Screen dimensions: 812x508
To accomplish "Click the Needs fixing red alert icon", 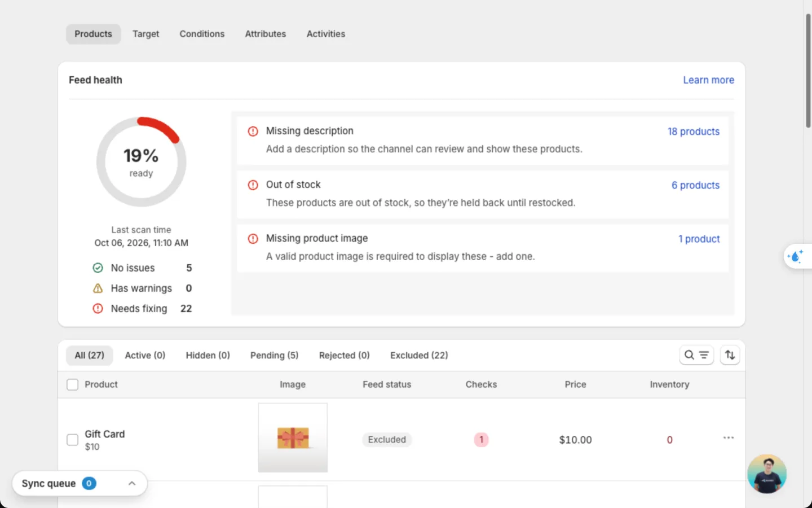I will tap(98, 309).
